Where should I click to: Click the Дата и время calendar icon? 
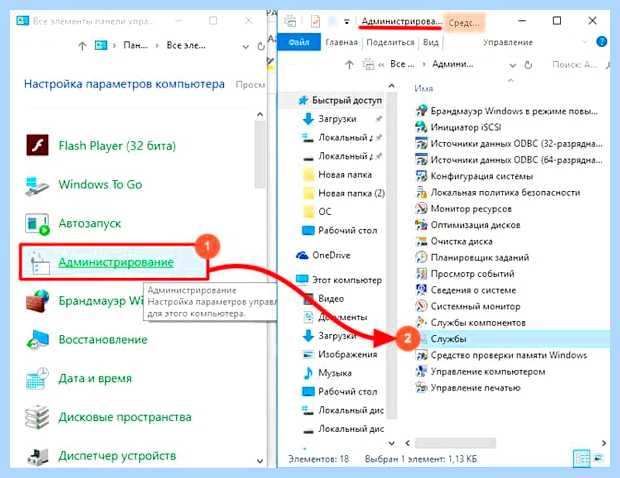[37, 378]
